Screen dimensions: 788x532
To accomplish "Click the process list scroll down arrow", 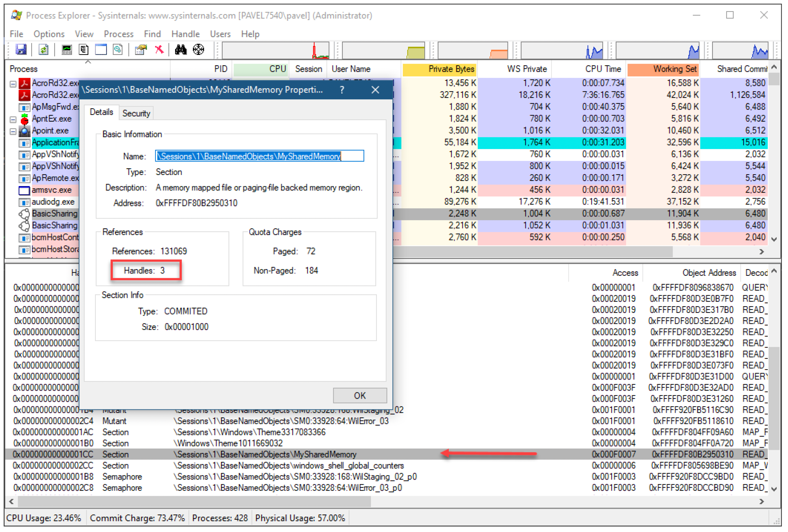I will click(x=774, y=240).
